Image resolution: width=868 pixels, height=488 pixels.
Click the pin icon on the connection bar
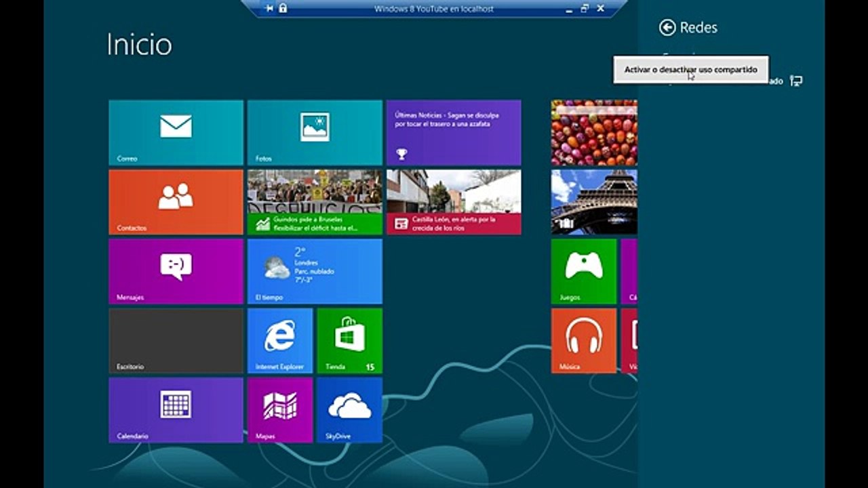[269, 8]
